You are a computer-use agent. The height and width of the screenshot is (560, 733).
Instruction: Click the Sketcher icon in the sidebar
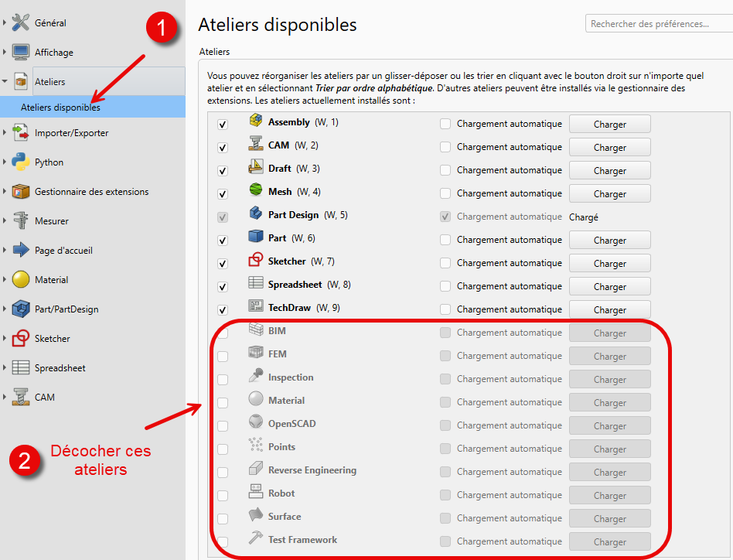coord(21,339)
